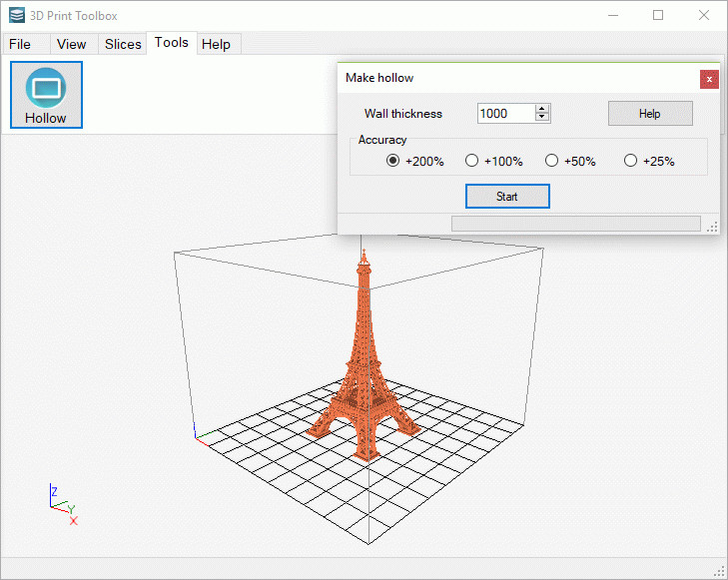
Task: Click the XYZ axis orientation gizmo
Action: 64,504
